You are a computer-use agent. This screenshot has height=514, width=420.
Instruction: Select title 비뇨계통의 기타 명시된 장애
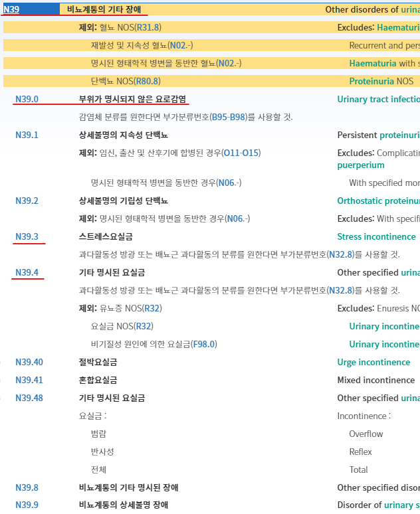[129, 488]
